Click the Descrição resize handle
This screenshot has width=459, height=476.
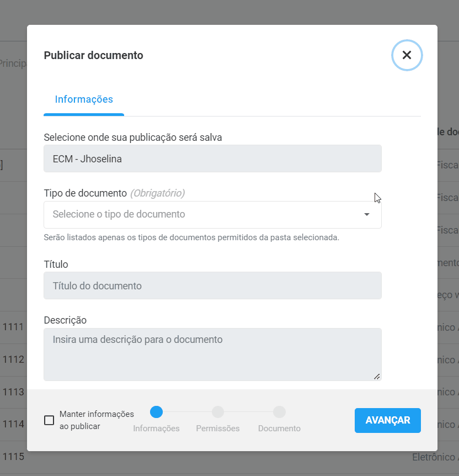point(377,377)
